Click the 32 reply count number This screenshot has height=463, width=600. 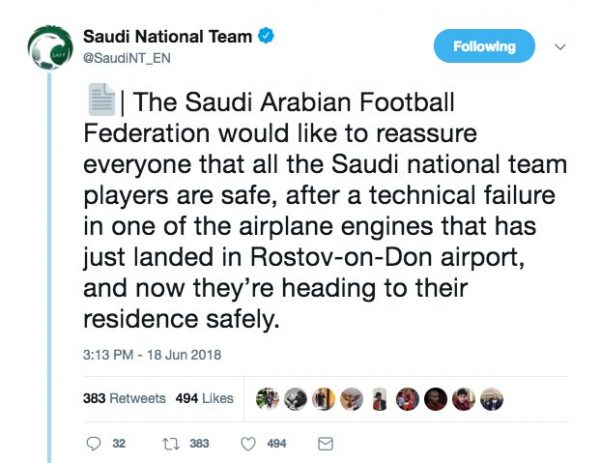[118, 443]
